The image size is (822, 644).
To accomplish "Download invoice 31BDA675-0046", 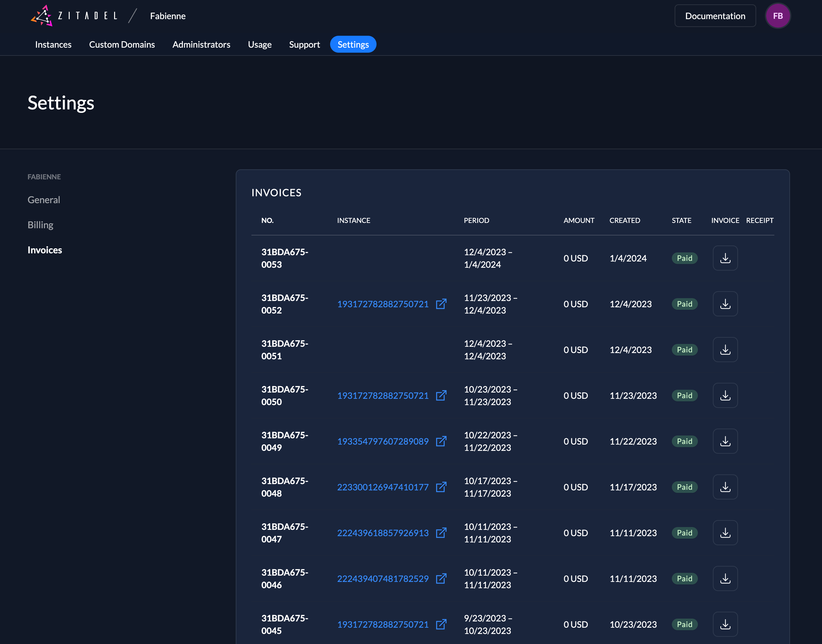I will (725, 579).
